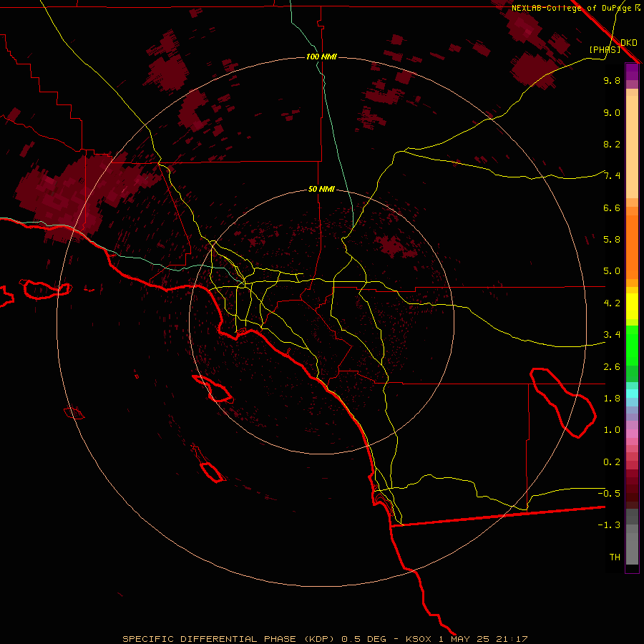Click the 1.8 value on the color scale
This screenshot has height=644, width=644.
click(612, 399)
